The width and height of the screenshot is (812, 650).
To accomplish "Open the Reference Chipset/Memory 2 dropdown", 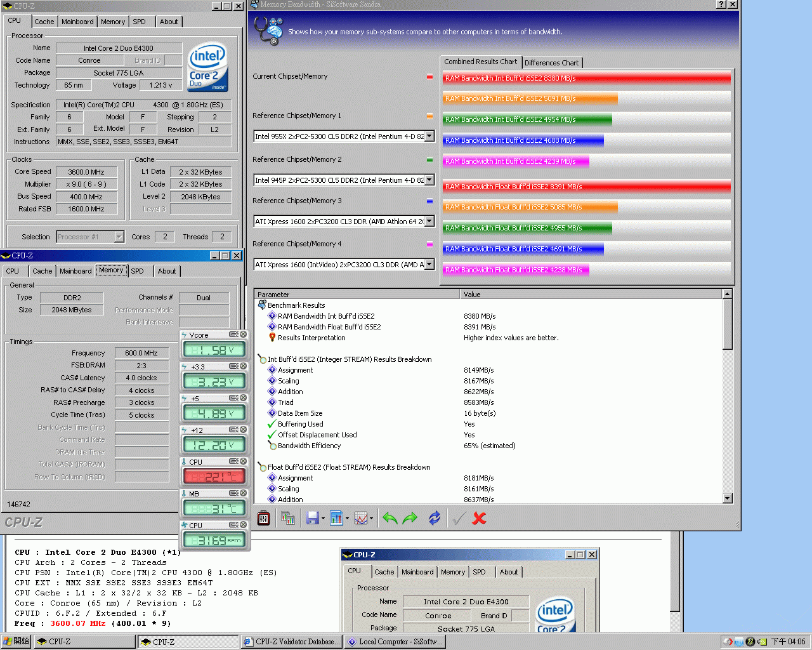I will pos(429,180).
